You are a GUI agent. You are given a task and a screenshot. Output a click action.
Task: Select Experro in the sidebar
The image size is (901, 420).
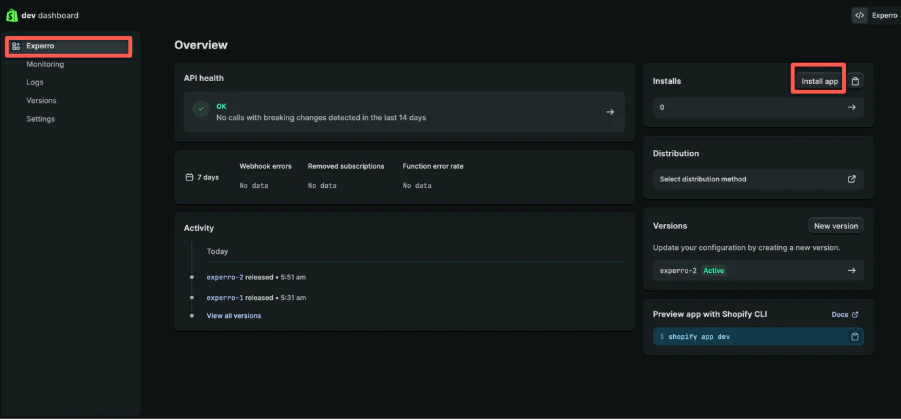[x=69, y=46]
